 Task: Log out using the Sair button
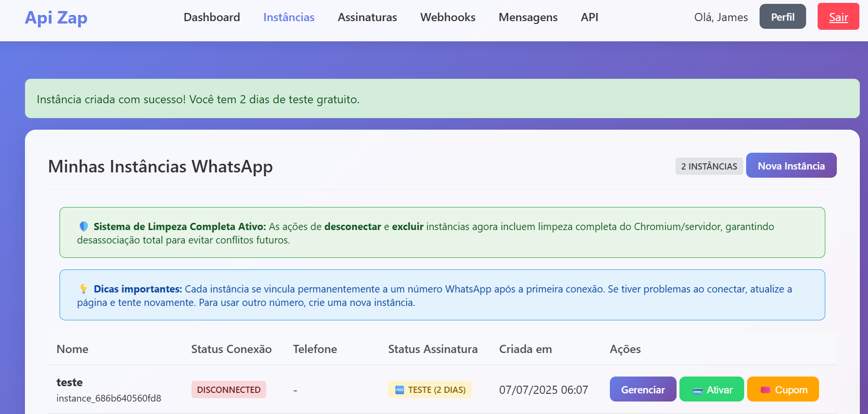click(x=838, y=17)
